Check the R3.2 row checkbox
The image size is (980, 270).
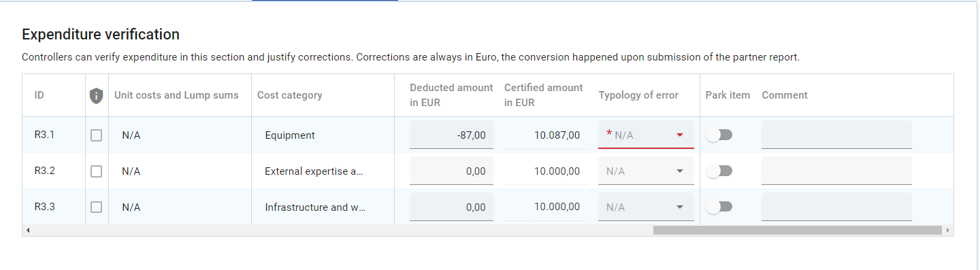click(x=97, y=171)
